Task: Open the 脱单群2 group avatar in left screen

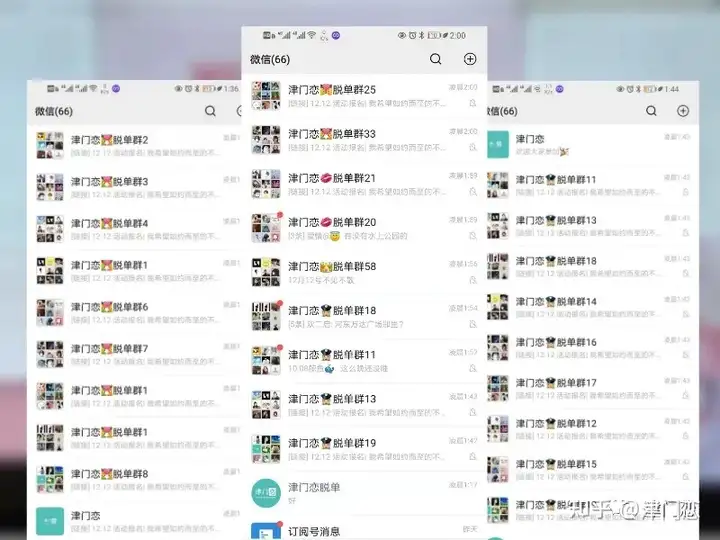Action: click(x=50, y=146)
